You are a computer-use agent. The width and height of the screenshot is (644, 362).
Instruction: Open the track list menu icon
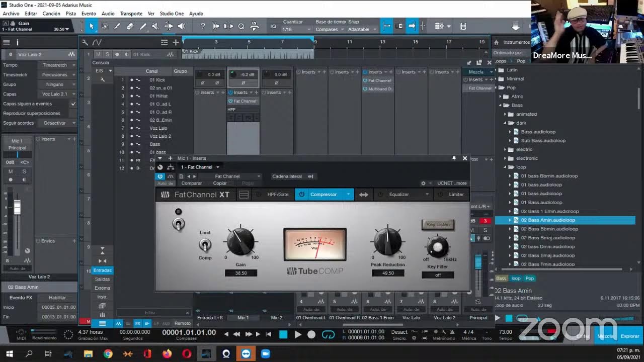164,42
